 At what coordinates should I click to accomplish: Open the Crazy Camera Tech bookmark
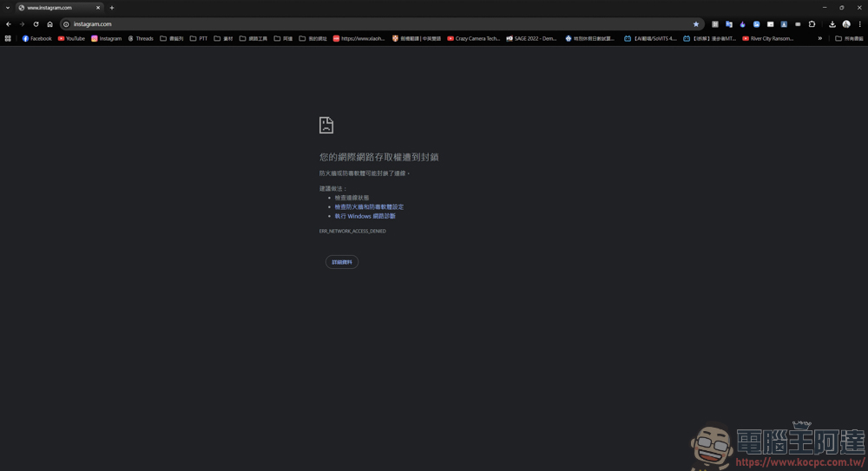click(474, 39)
